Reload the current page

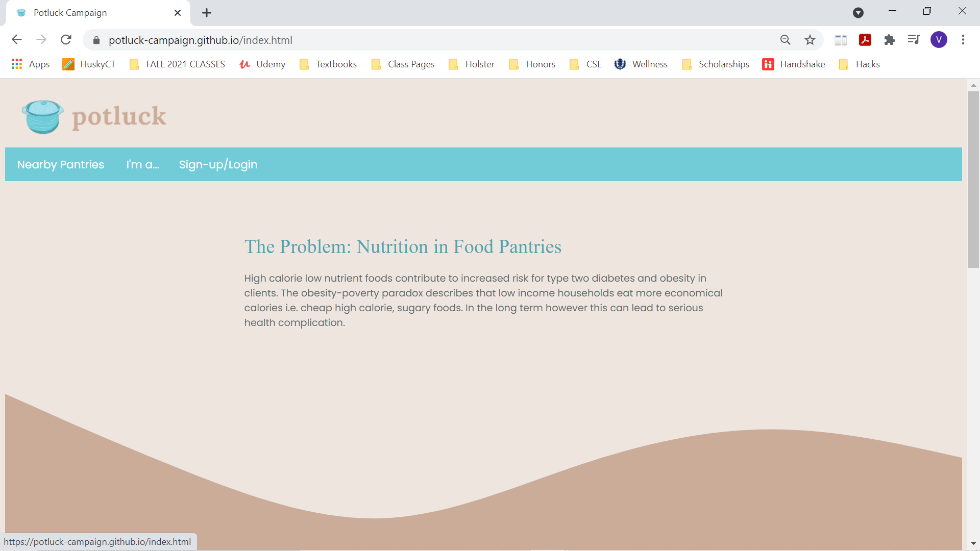[x=66, y=40]
